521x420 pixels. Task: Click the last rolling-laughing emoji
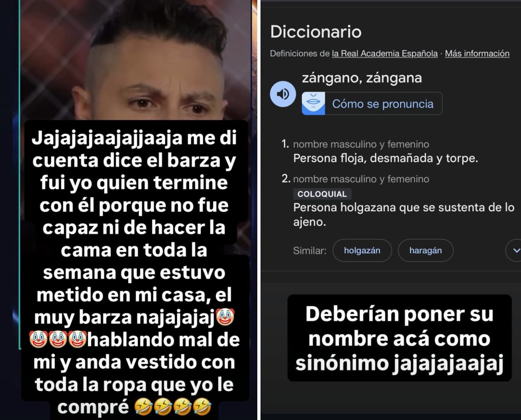pyautogui.click(x=202, y=407)
